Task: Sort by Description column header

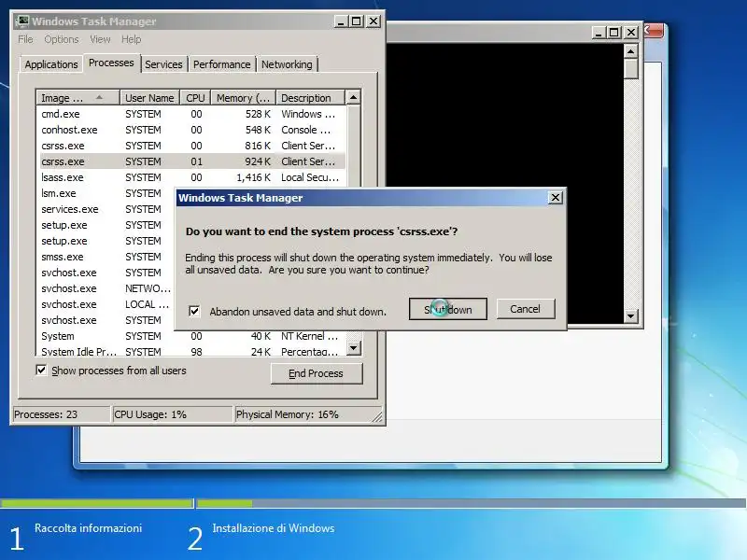Action: (310, 98)
